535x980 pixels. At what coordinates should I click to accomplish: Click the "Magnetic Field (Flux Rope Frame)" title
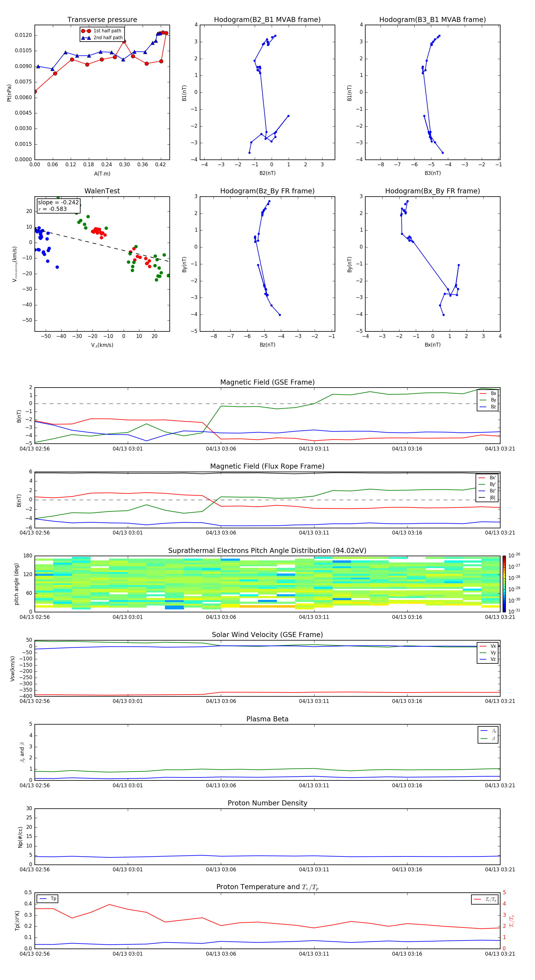[x=267, y=467]
